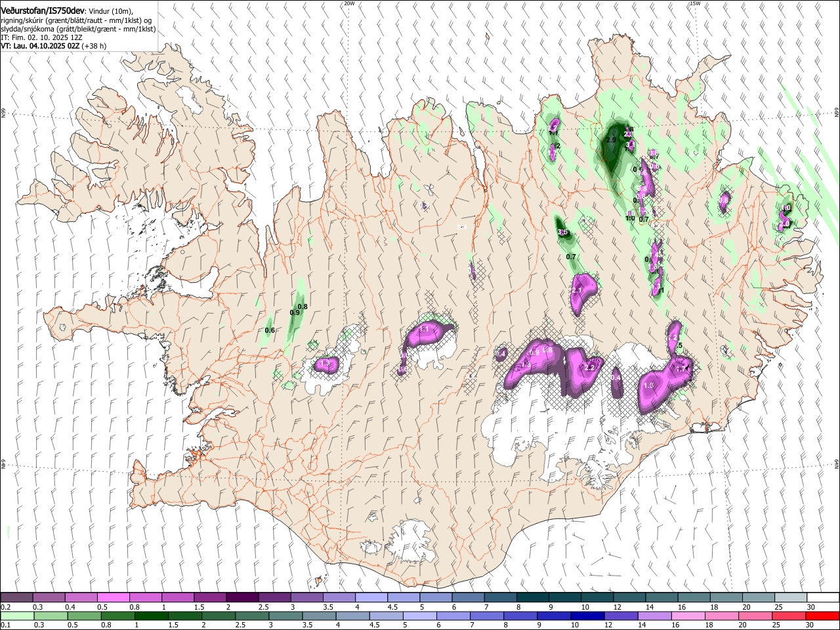Click the Veðurstofan/IS750dev title text

(43, 11)
